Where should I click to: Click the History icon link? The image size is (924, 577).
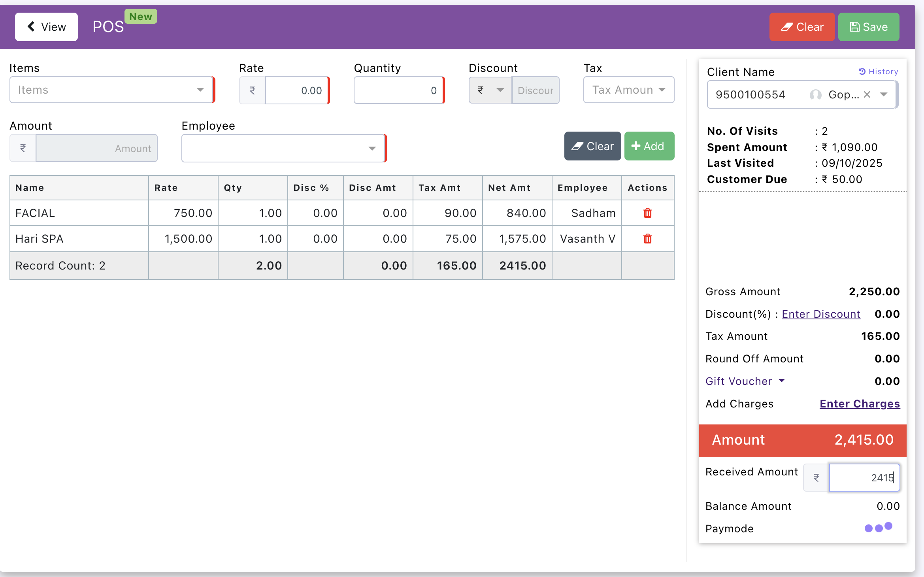(878, 72)
